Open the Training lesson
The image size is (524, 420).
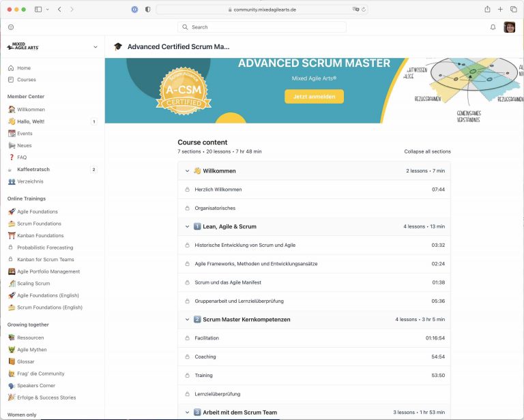[x=314, y=375]
